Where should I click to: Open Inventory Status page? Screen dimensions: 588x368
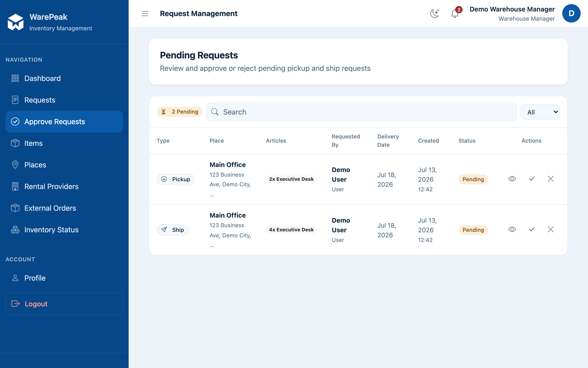coord(64,230)
